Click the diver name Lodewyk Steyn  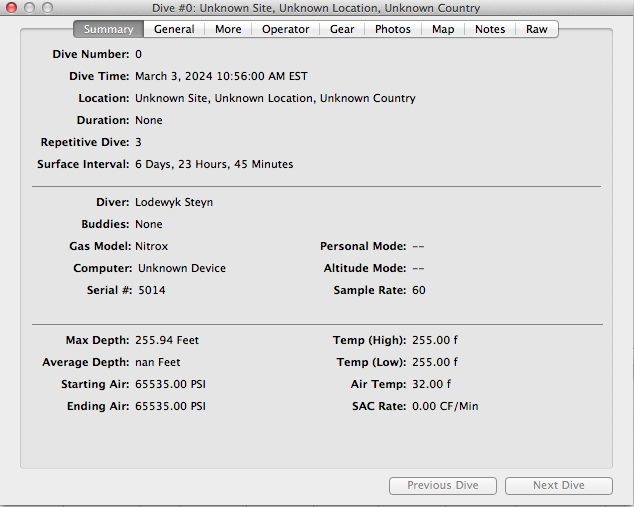[174, 202]
